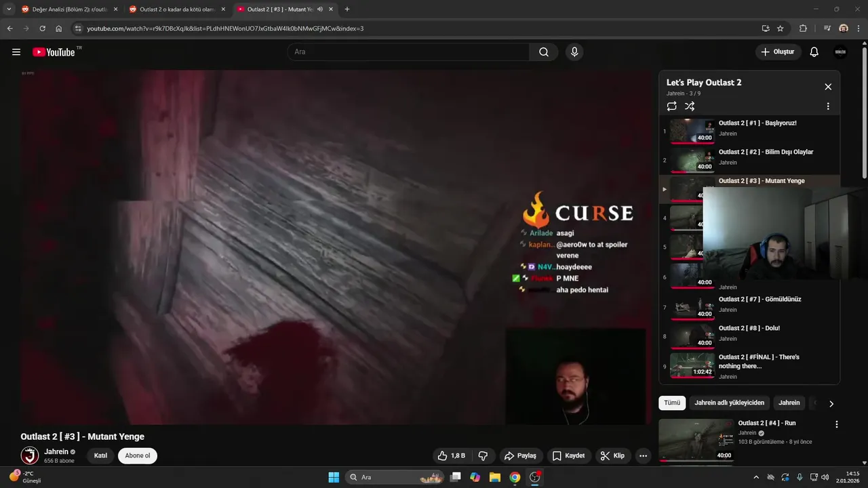Toggle playlist shuffle

(690, 106)
